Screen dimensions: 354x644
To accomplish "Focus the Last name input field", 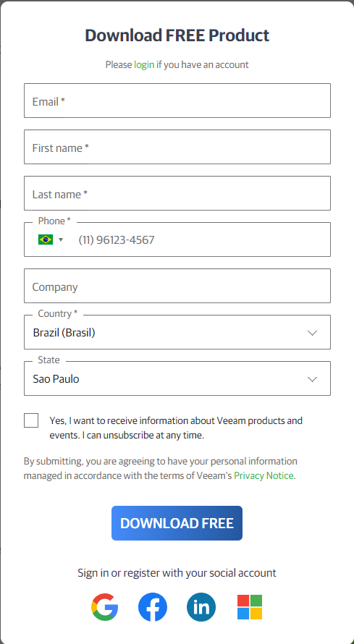I will (177, 193).
